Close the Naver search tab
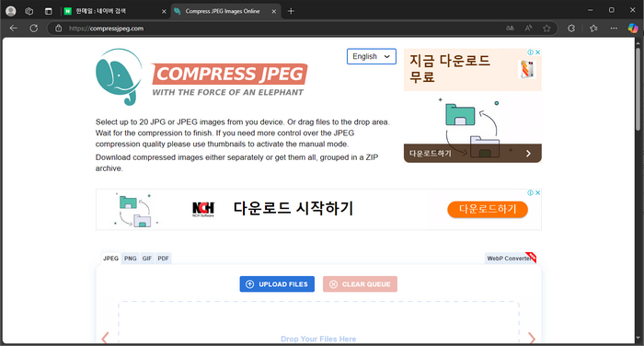The image size is (644, 346). 164,12
